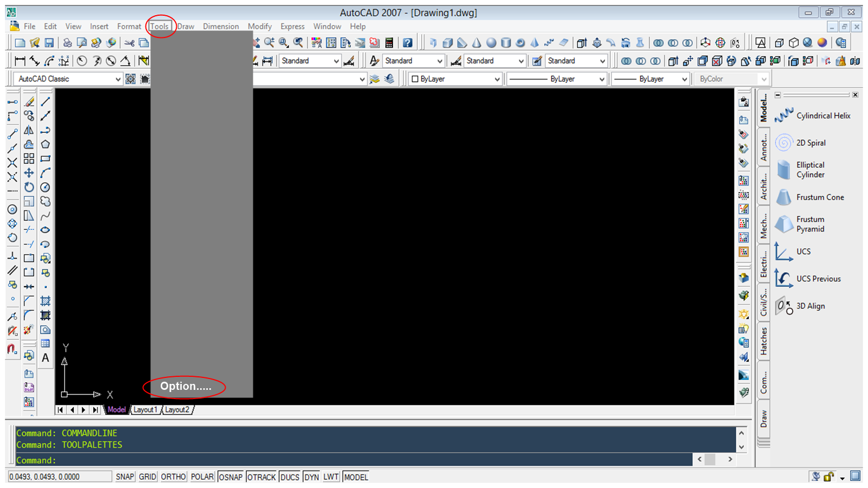Cut selection with the scissors icon
Screen dimensions: 868x488
(129, 43)
